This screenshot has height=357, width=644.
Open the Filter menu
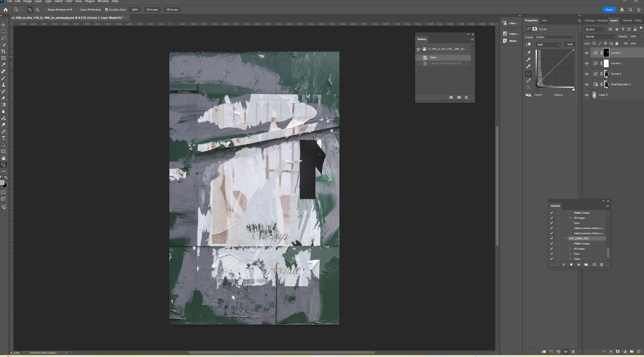click(x=69, y=1)
